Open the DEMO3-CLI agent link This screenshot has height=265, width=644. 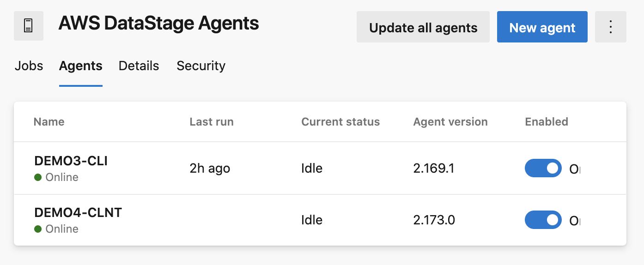click(x=71, y=161)
